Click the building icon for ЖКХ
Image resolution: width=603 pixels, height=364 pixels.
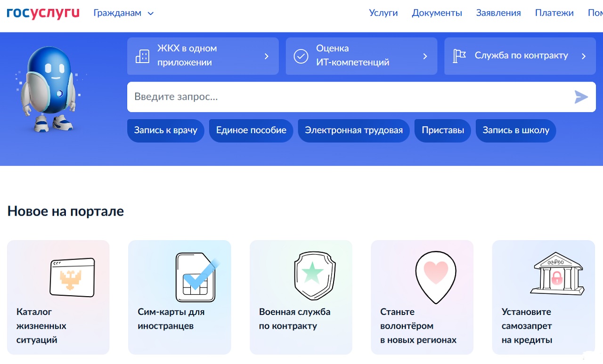[x=142, y=56]
